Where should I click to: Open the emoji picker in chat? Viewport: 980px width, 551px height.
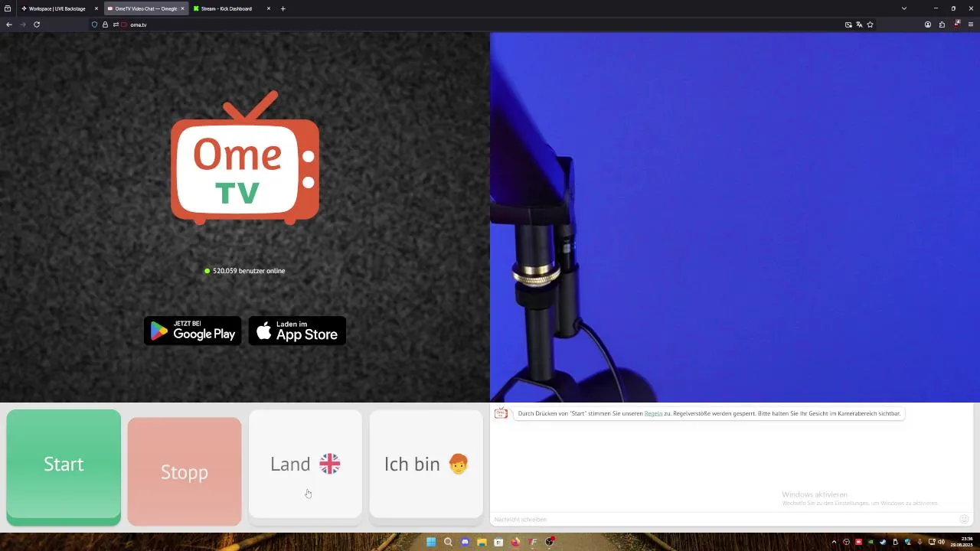pos(964,519)
